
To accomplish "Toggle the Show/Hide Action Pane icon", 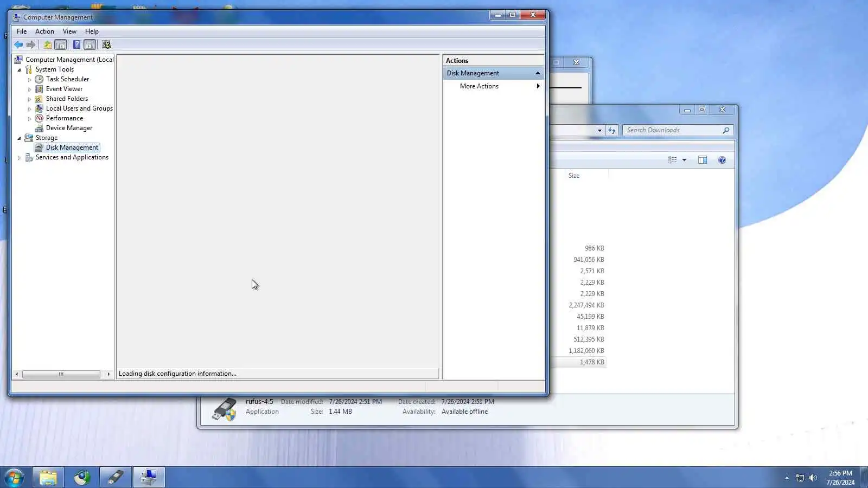I will 90,45.
